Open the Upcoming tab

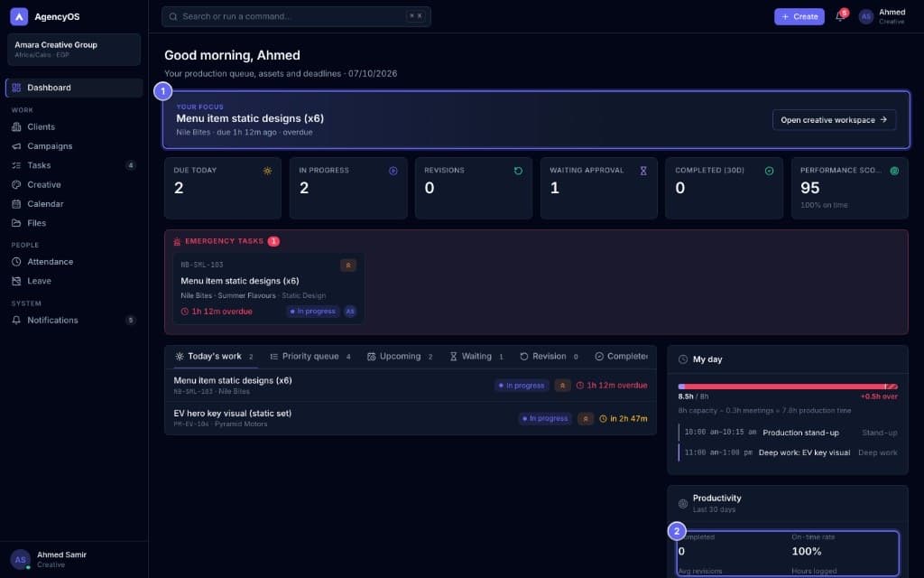coord(400,357)
